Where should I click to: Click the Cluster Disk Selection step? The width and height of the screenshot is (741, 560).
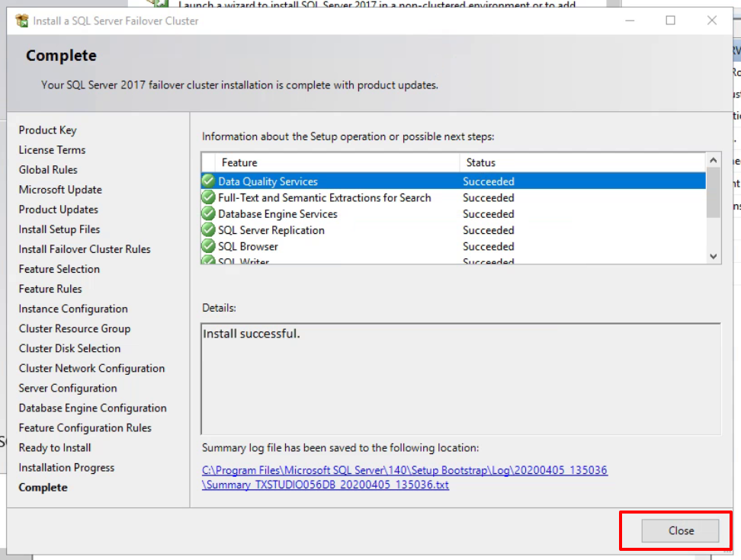pos(69,348)
